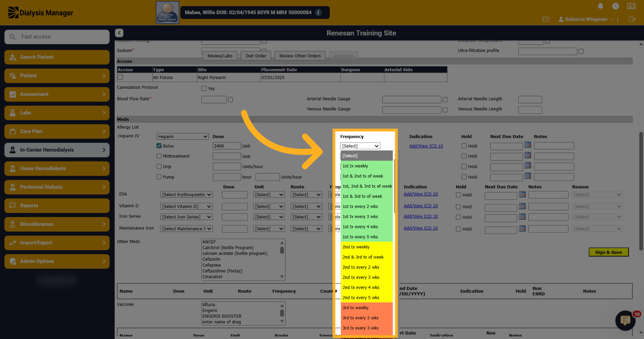Choose '1st tx weekly' frequency option

pos(367,166)
